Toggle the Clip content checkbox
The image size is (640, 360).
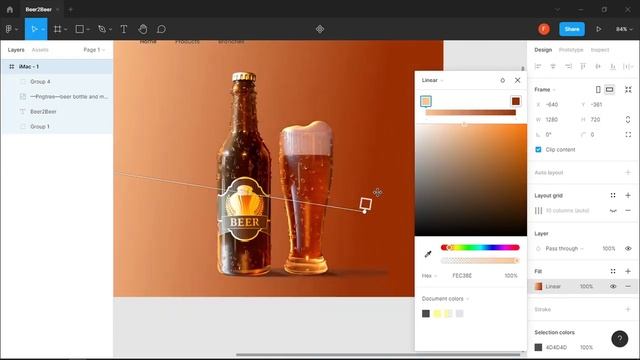(x=538, y=150)
